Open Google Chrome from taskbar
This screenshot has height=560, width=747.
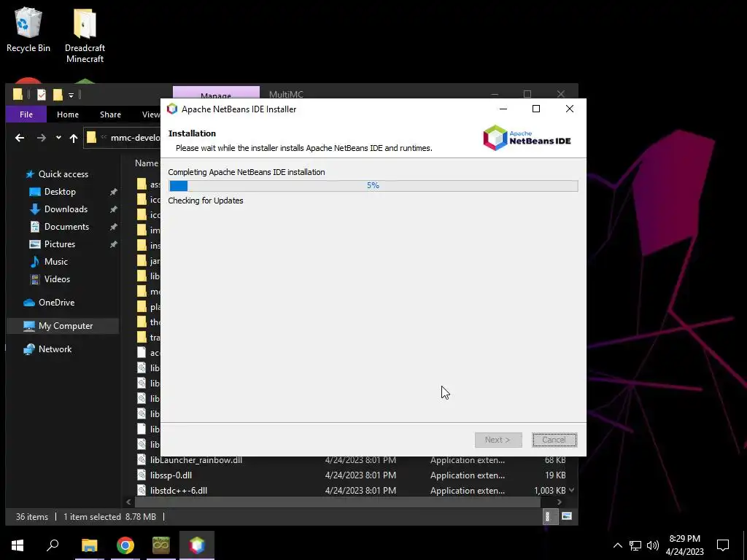125,545
